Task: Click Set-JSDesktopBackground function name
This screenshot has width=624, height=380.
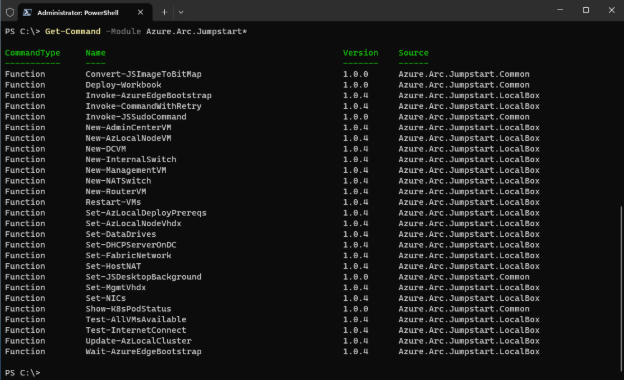Action: click(143, 277)
